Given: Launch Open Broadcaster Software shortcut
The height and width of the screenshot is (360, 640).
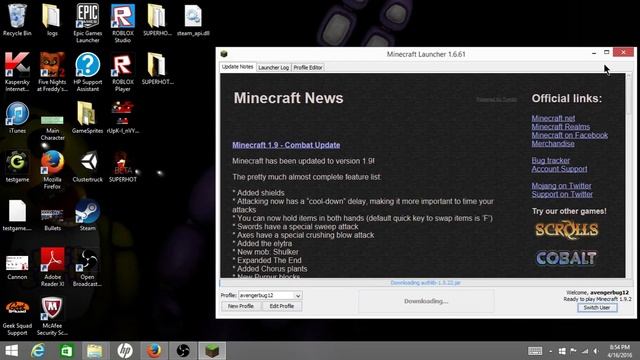Looking at the screenshot, I should pos(87,267).
